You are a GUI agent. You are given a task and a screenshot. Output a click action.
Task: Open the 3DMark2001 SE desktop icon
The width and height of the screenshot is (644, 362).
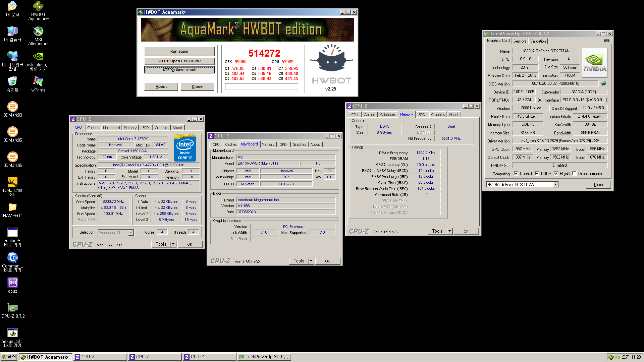(x=13, y=186)
